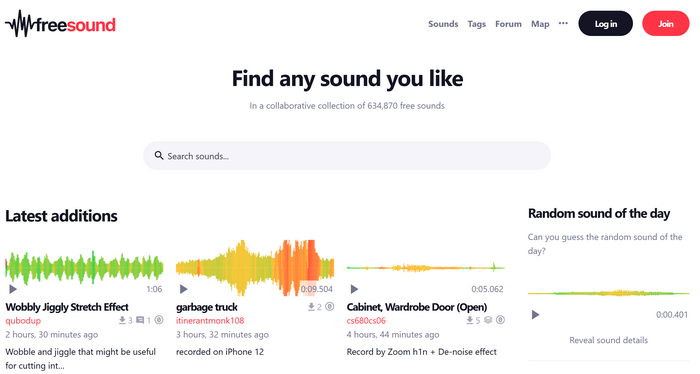Screen dimensions: 700x374
Task: Go to the Forum page
Action: [508, 24]
